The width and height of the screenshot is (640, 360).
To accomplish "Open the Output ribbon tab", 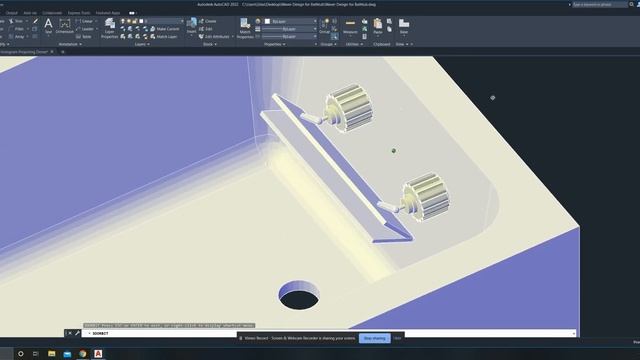I will click(x=12, y=13).
